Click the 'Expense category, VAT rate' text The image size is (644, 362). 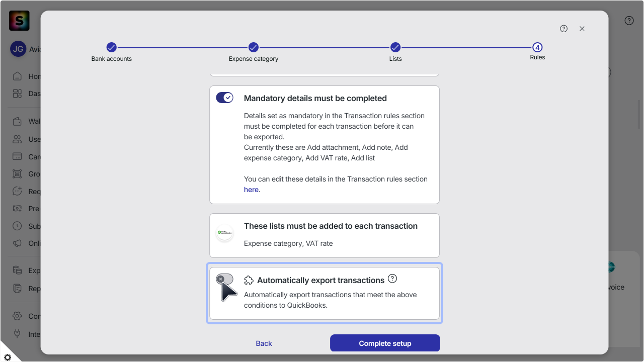[288, 243]
